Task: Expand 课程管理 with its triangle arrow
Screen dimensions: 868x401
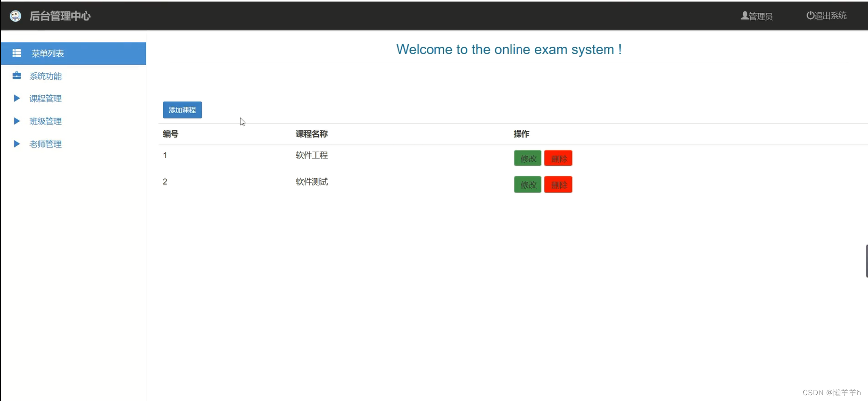Action: [x=17, y=98]
